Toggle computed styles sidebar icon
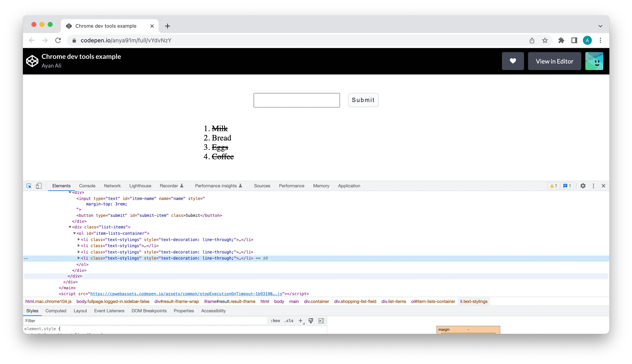The height and width of the screenshot is (364, 632). click(321, 321)
